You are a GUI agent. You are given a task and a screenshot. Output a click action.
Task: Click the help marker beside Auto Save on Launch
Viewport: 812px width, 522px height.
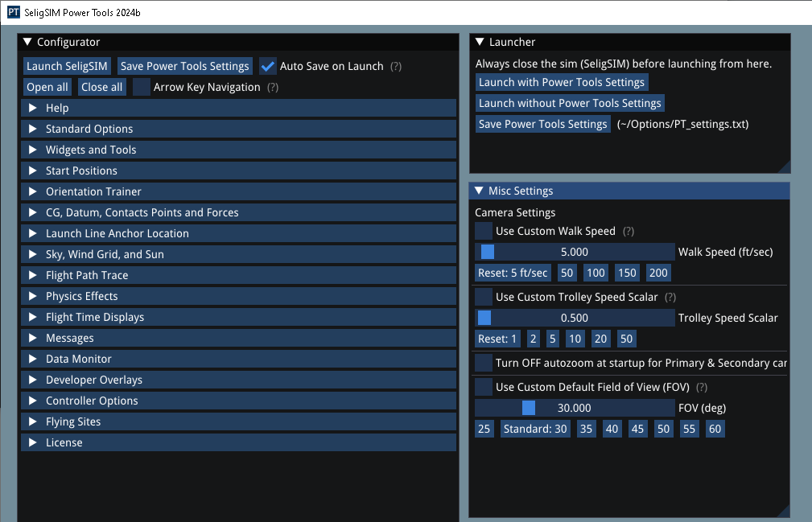[396, 66]
